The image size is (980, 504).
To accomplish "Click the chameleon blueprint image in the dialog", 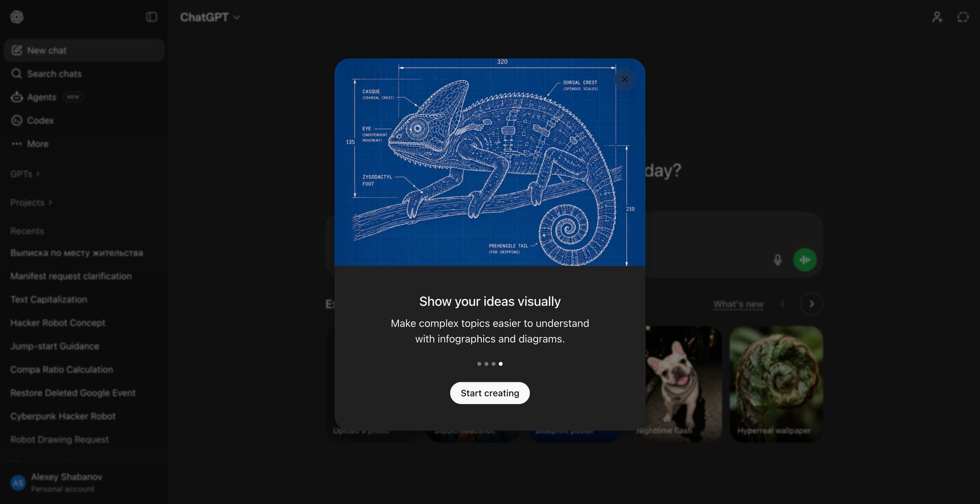I will click(x=490, y=162).
